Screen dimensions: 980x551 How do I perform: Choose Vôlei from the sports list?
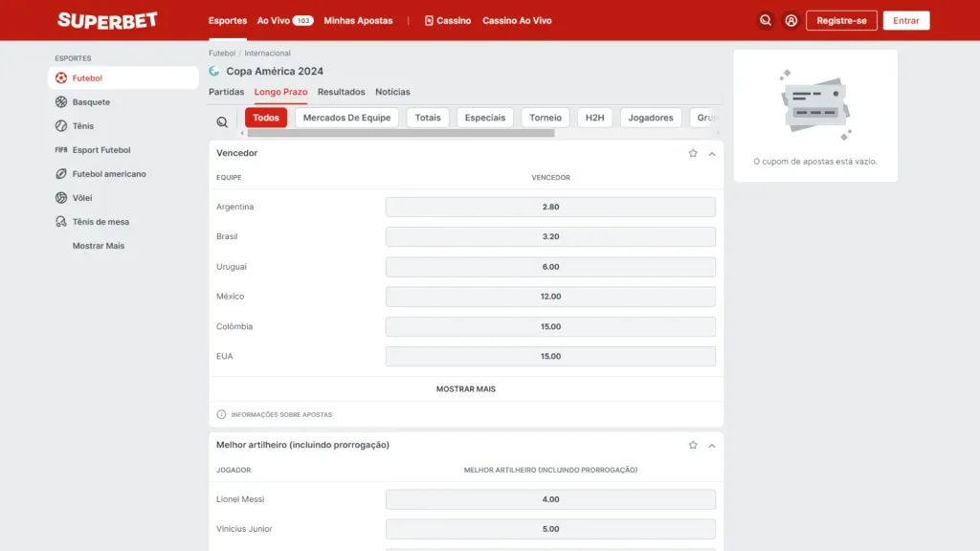click(82, 198)
